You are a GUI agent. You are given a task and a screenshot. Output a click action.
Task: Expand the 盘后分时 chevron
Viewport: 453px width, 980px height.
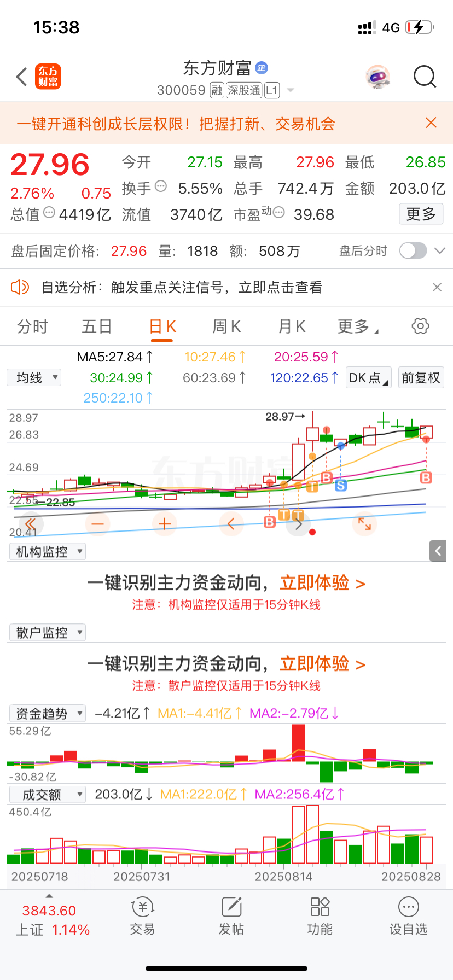coord(440,250)
